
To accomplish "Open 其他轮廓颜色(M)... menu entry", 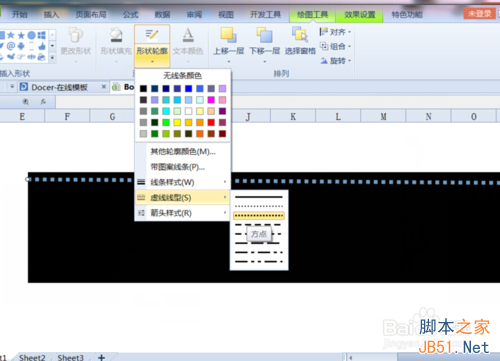I will pyautogui.click(x=183, y=152).
